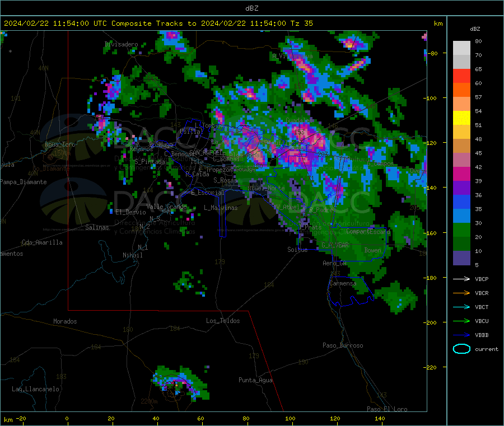
Task: Click the orange VBCR arrow icon in legend
Action: point(461,293)
